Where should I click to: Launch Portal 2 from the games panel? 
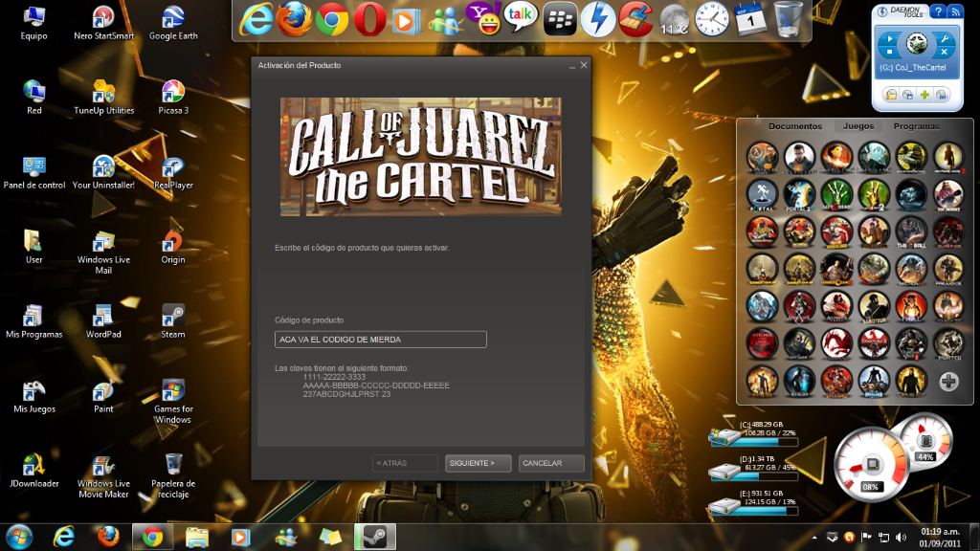(799, 194)
